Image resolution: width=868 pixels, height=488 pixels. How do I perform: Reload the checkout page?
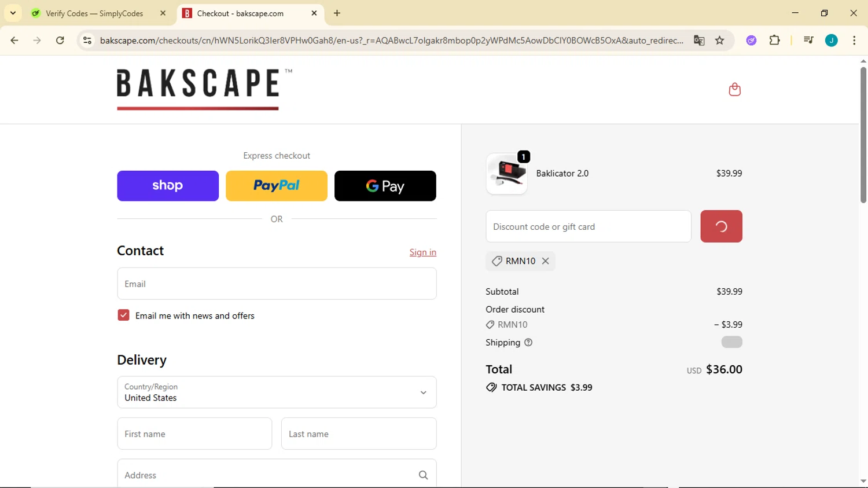60,41
